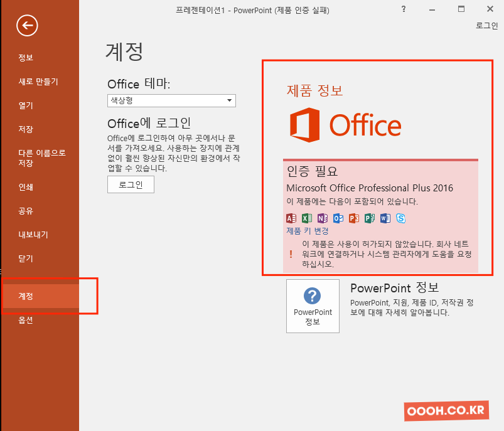
Task: Go back using the circled arrow icon
Action: (27, 25)
